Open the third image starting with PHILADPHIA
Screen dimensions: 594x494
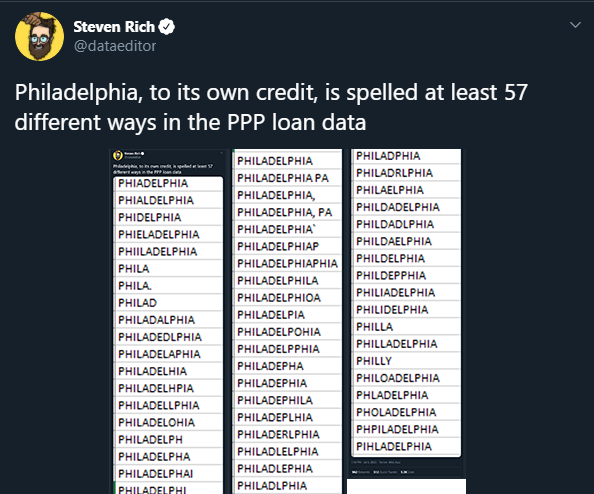[406, 313]
